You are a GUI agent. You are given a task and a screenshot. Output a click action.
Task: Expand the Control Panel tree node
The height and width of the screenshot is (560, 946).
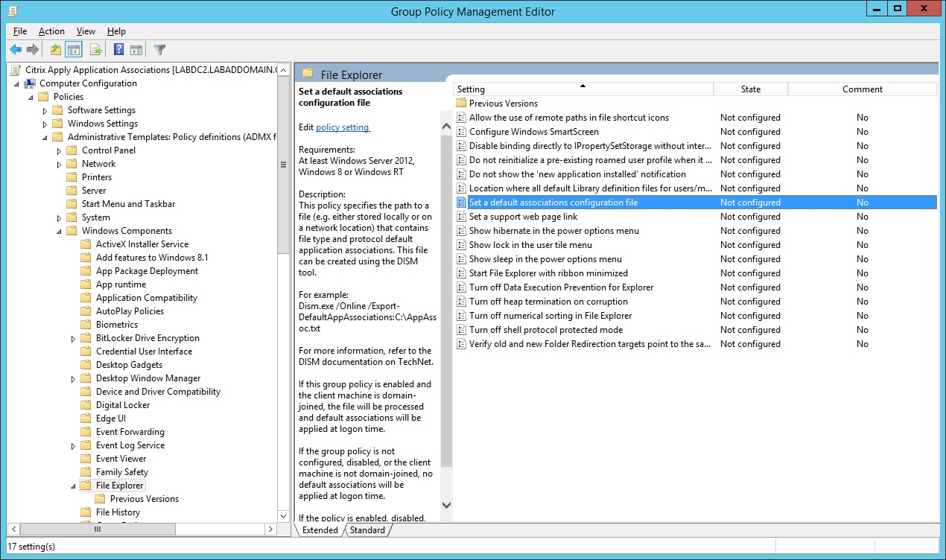(x=60, y=150)
